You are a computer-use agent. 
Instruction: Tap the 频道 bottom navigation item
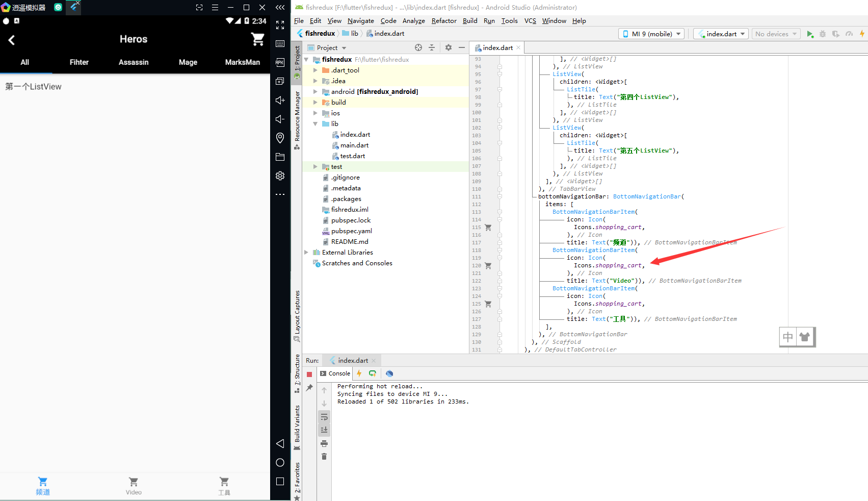(43, 486)
